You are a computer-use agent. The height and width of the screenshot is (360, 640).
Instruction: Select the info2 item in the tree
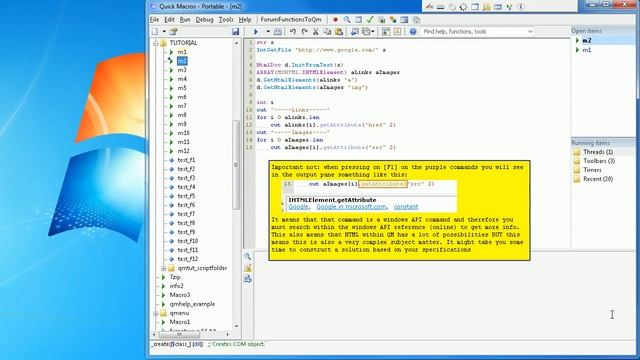coord(177,286)
